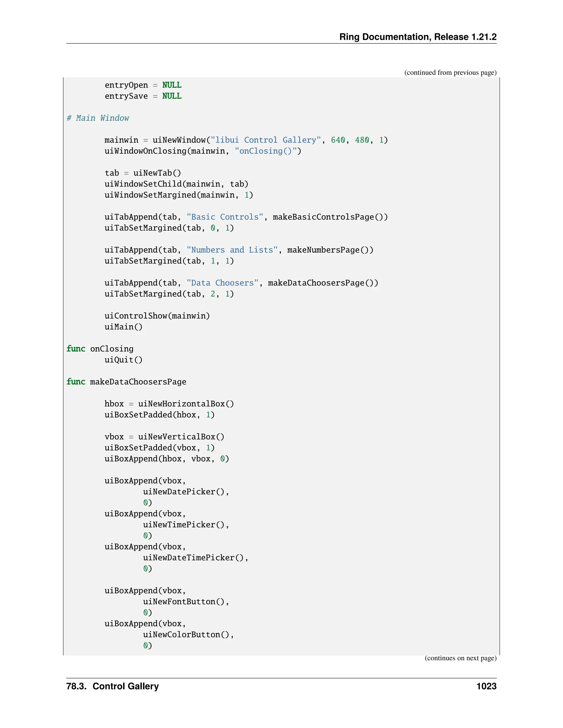Click the 'onClosing()' string in uiWindowOnClosing
The image size is (563, 728).
[266, 151]
